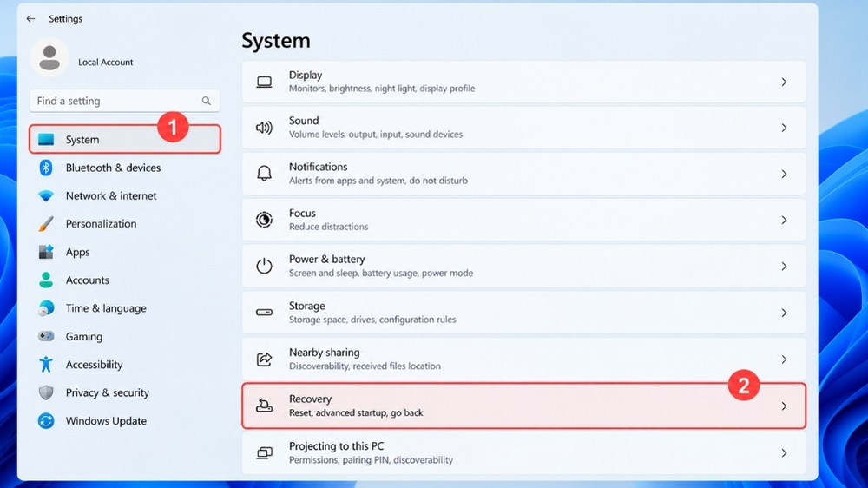Image resolution: width=868 pixels, height=488 pixels.
Task: Expand Display row chevron
Action: [x=784, y=82]
